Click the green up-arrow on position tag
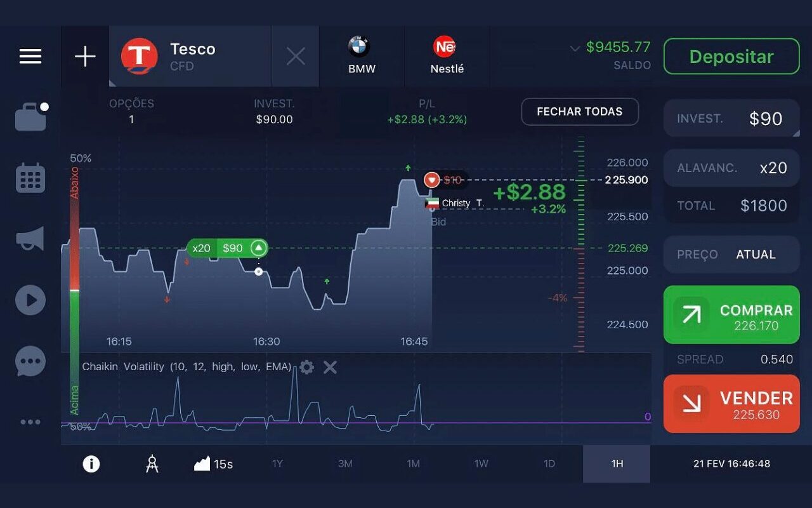This screenshot has width=812, height=508. 258,248
